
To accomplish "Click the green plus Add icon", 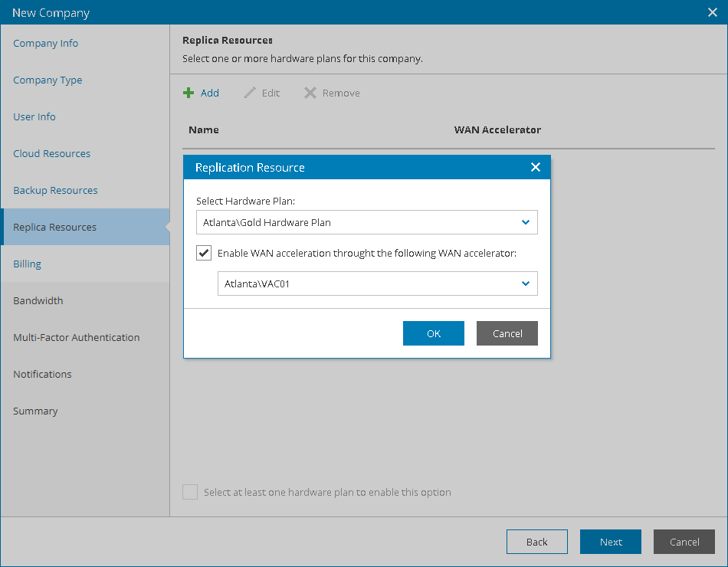I will pos(189,93).
